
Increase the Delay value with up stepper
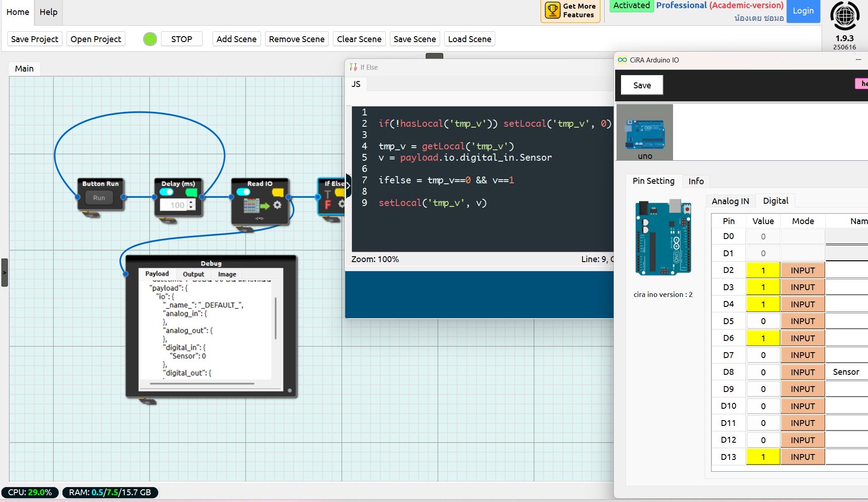coord(191,202)
